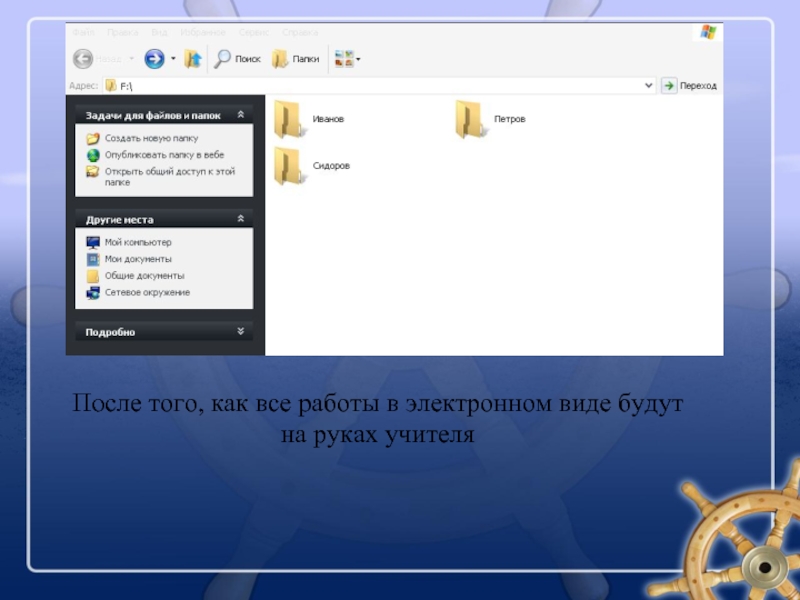800x600 pixels.
Task: Open the Файл menu
Action: (x=83, y=32)
